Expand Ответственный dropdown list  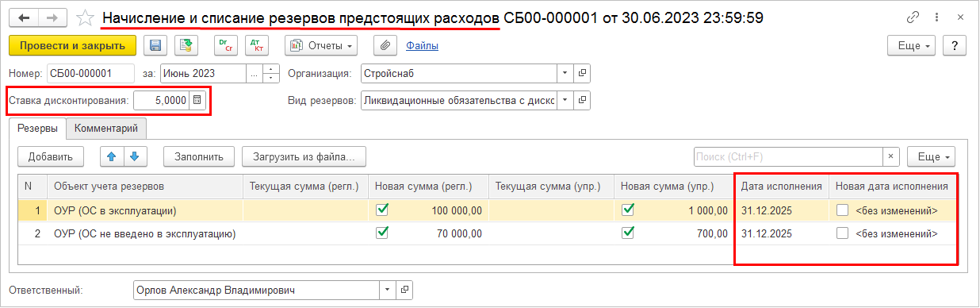[x=387, y=291]
